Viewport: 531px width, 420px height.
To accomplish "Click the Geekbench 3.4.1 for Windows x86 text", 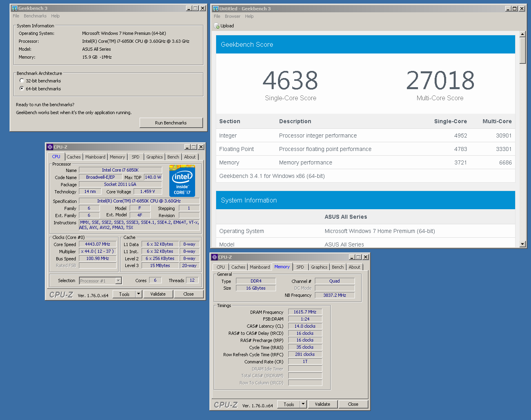I will pos(272,176).
